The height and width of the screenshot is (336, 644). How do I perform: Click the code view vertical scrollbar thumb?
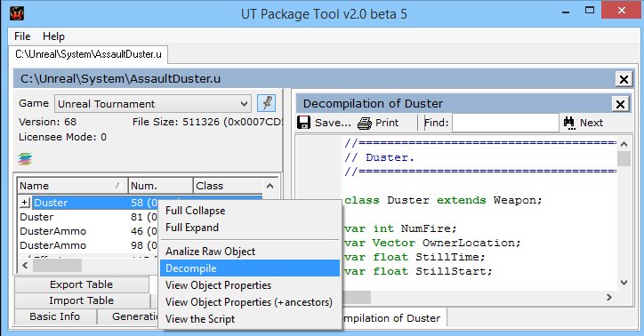tap(624, 158)
